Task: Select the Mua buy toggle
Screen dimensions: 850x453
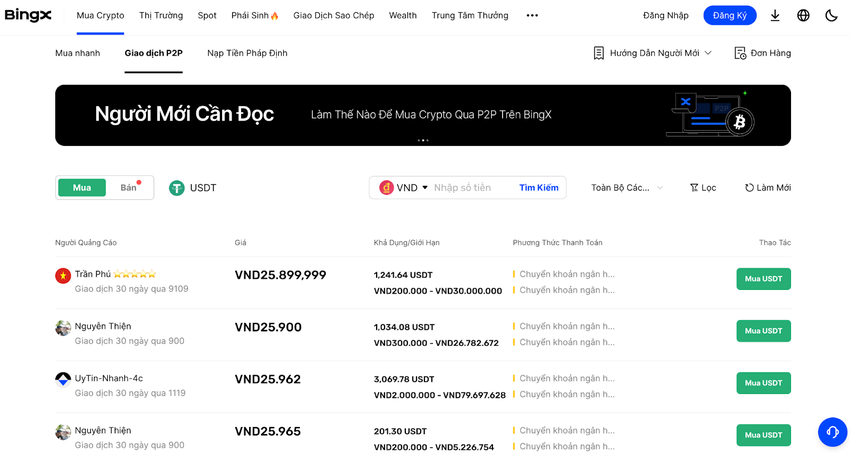Action: click(82, 187)
